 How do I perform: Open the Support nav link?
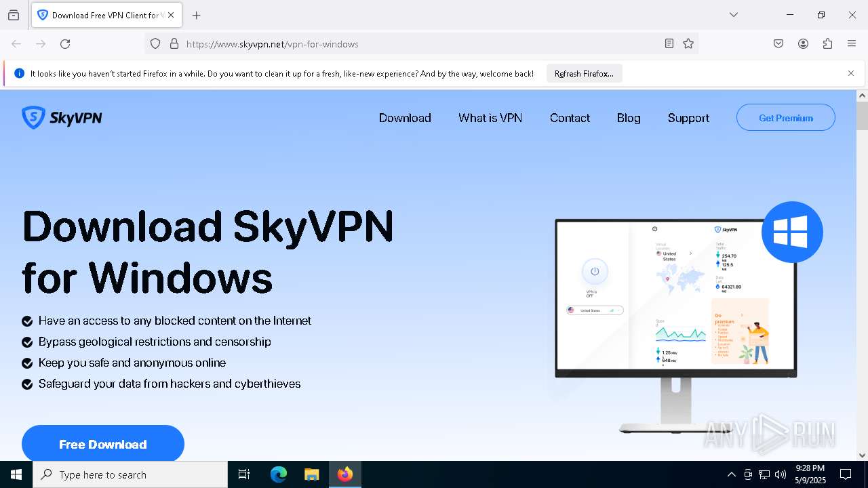688,118
